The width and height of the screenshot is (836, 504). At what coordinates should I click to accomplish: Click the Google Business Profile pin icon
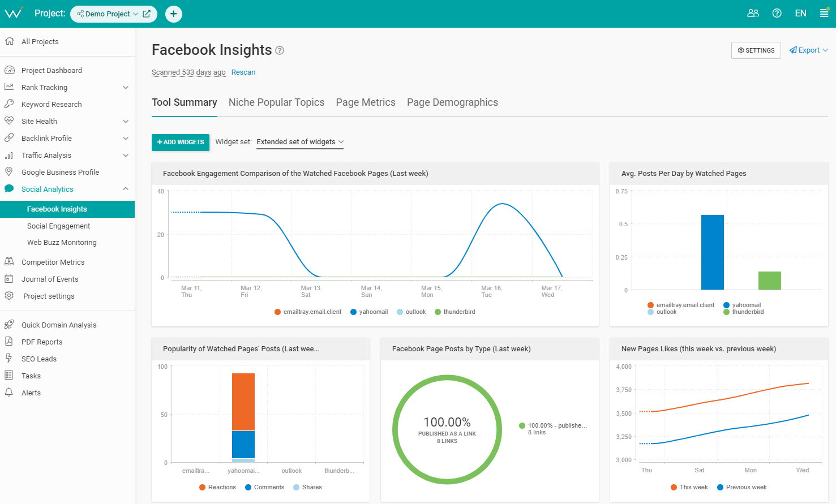(9, 172)
